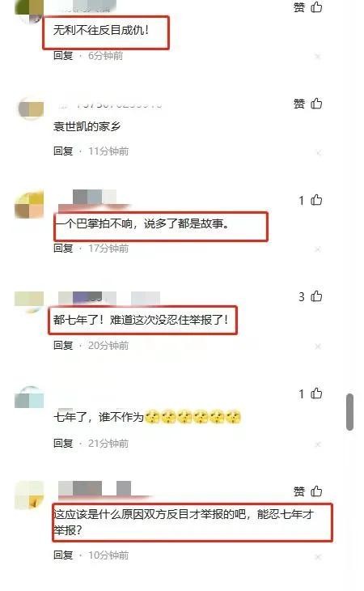Reply to the comment posted 17分钟前
This screenshot has width=364, height=591.
(x=63, y=248)
